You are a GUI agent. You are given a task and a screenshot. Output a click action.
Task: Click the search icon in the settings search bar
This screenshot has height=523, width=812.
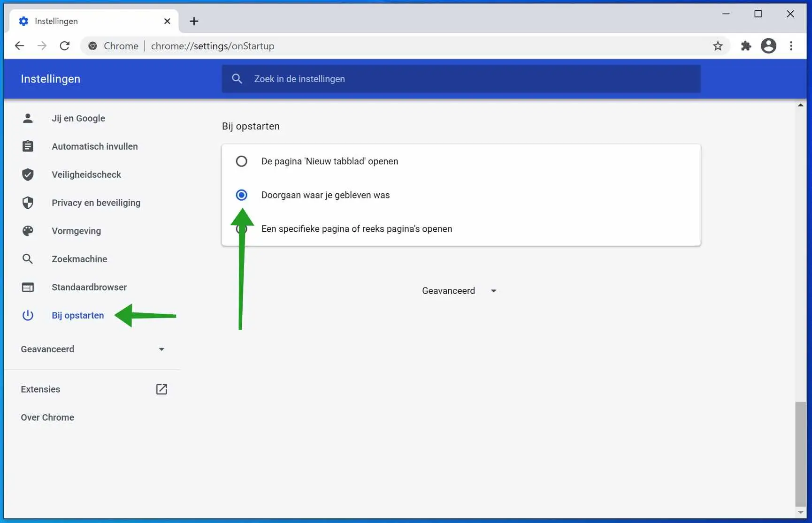237,79
